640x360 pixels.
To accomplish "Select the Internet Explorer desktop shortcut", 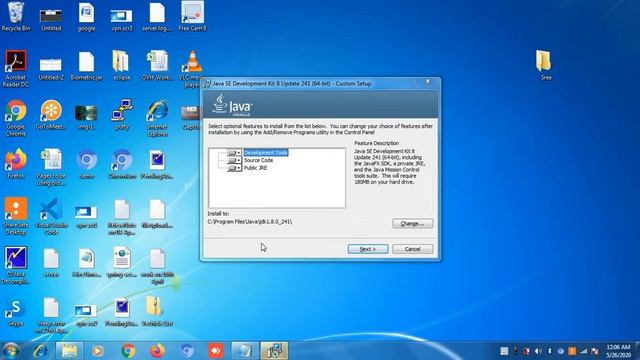I will [158, 118].
